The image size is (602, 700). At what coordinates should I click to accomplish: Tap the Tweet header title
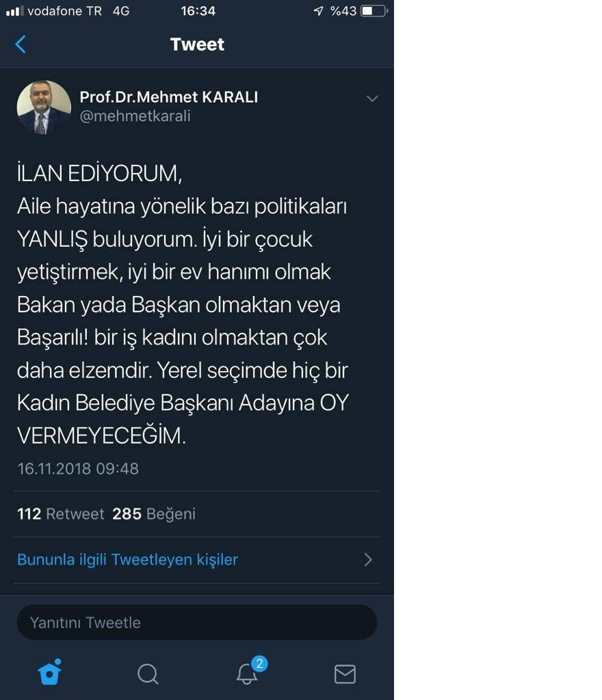pyautogui.click(x=197, y=44)
